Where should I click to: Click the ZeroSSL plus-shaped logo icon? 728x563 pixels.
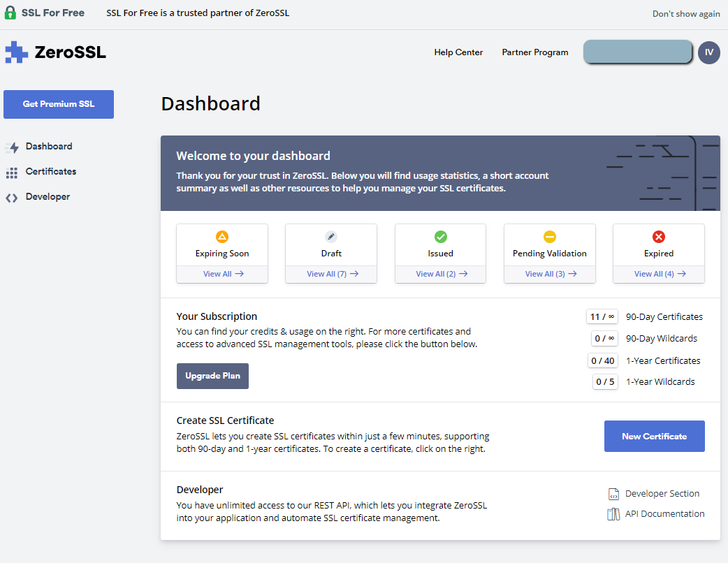(16, 52)
